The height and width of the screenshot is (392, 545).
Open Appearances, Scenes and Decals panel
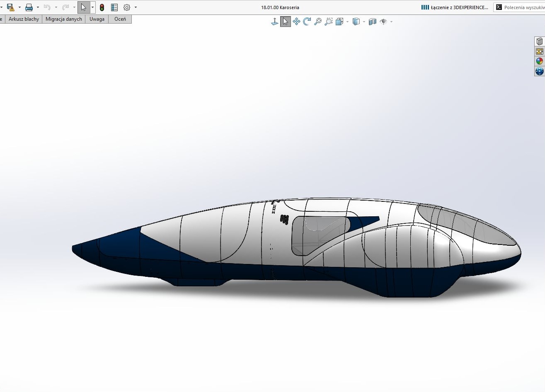tap(539, 61)
